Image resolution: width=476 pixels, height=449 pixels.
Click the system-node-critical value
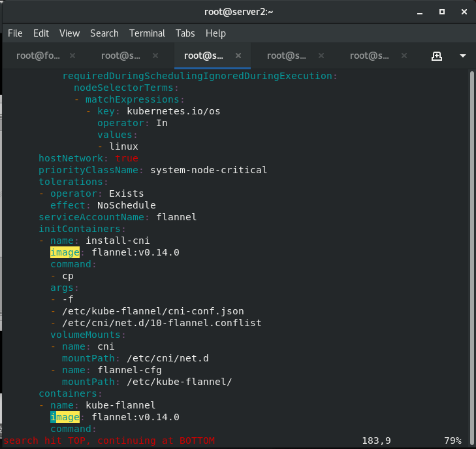click(208, 170)
